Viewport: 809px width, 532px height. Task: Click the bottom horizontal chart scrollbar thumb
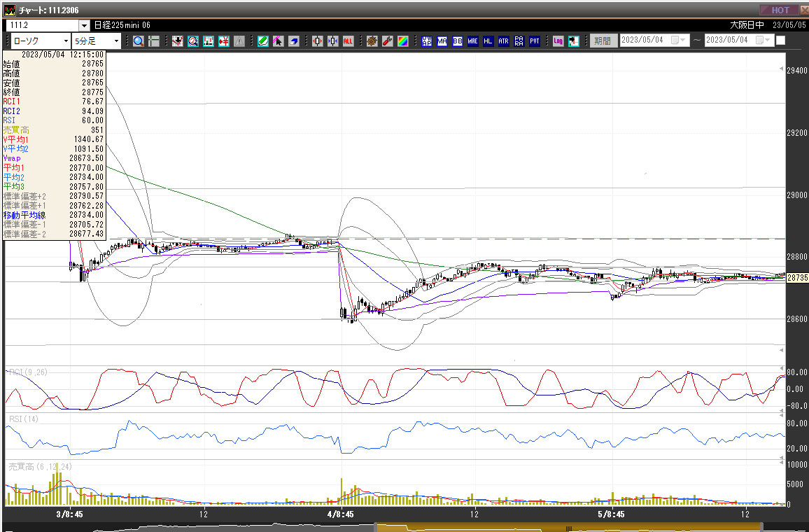click(x=568, y=528)
